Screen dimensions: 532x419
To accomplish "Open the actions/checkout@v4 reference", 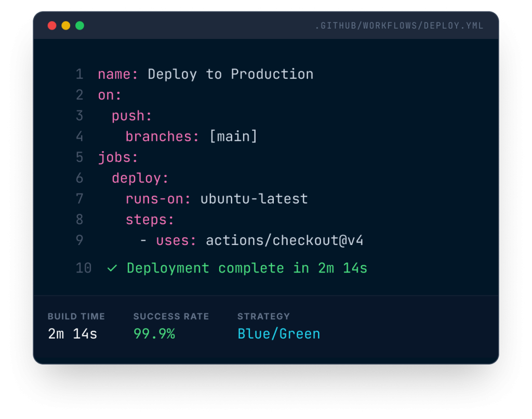I will pos(284,240).
